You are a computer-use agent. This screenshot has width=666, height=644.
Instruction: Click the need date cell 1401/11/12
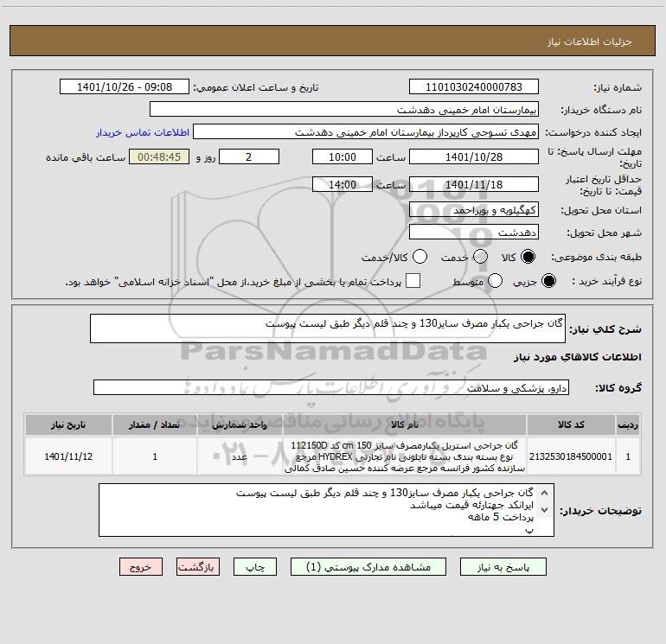tap(68, 456)
